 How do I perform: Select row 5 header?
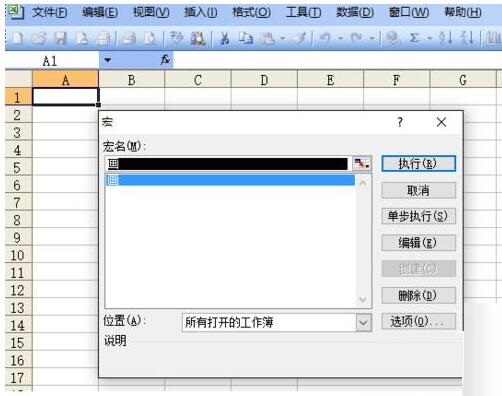pyautogui.click(x=18, y=167)
